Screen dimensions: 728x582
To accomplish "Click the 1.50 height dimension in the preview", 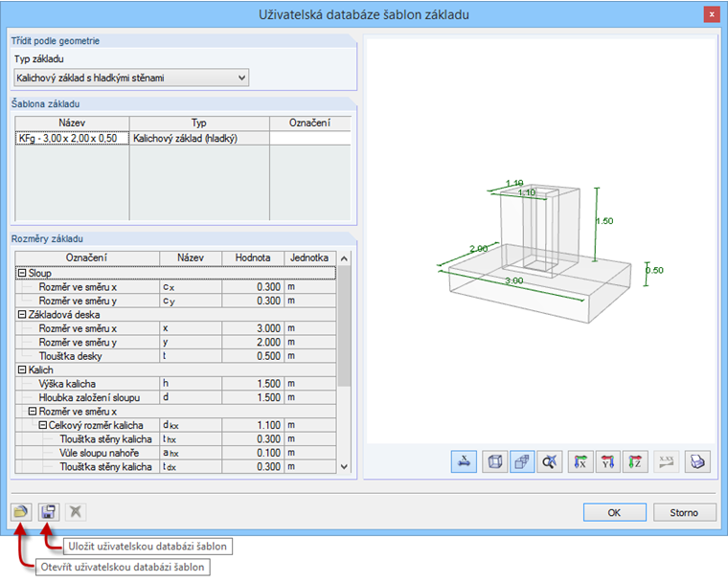I will (604, 221).
